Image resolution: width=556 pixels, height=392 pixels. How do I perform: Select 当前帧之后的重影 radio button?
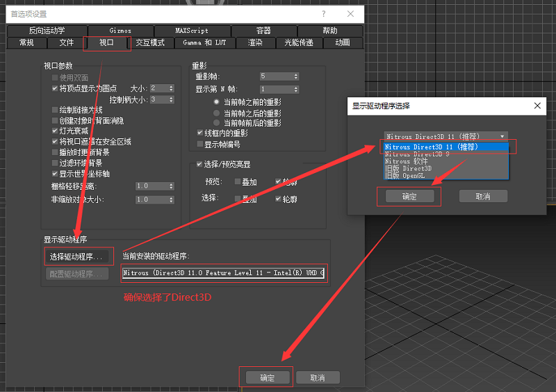[216, 113]
